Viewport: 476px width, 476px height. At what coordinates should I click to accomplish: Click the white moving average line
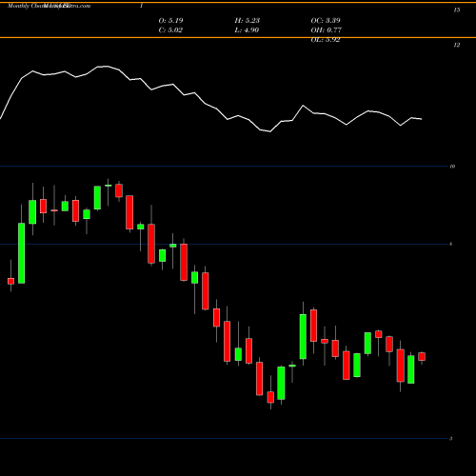[x=216, y=109]
